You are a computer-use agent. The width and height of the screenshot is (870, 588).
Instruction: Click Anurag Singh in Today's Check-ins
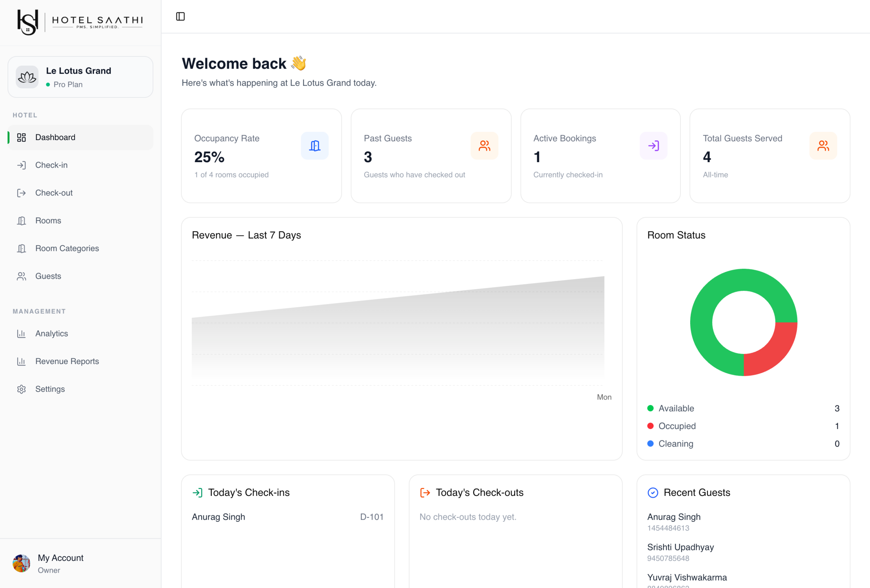click(x=218, y=517)
